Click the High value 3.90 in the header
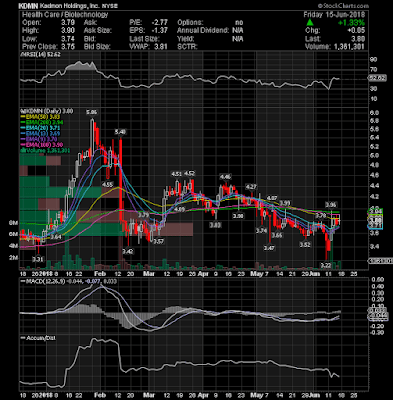 (68, 31)
